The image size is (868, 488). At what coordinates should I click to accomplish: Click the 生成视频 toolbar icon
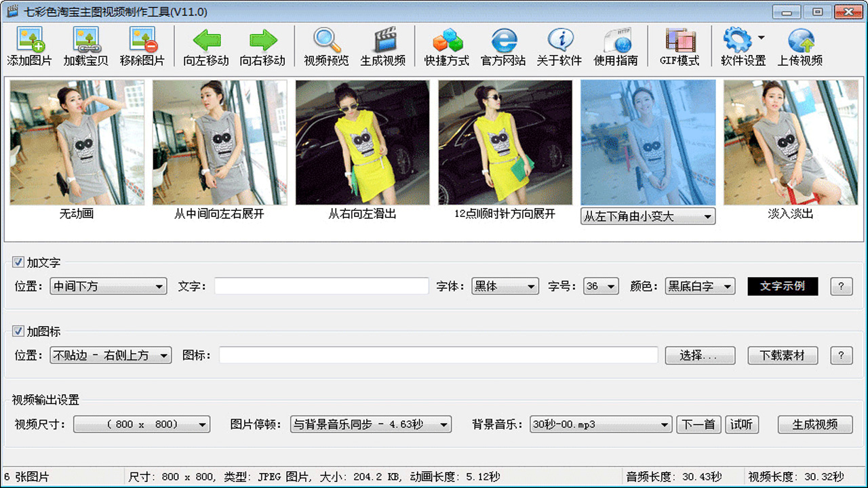point(384,46)
